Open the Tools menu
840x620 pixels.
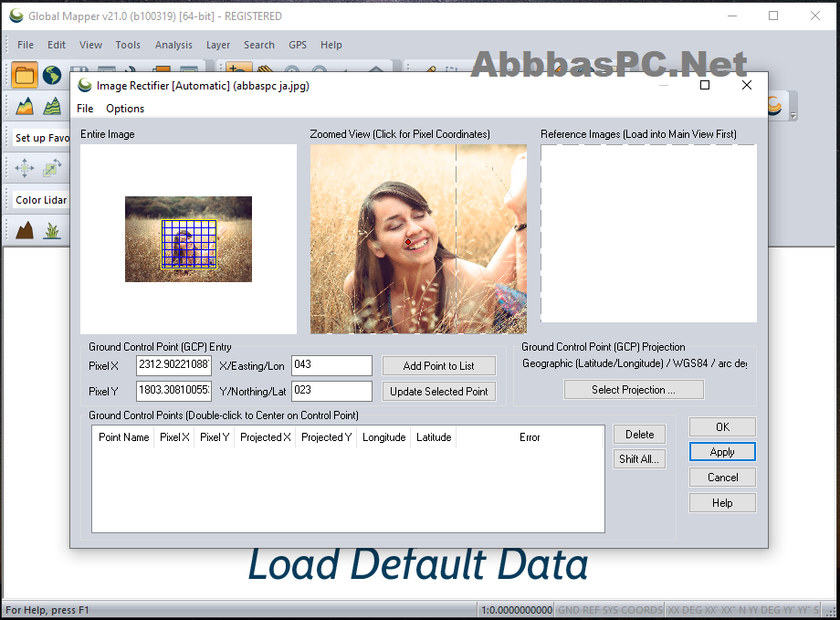pos(128,45)
